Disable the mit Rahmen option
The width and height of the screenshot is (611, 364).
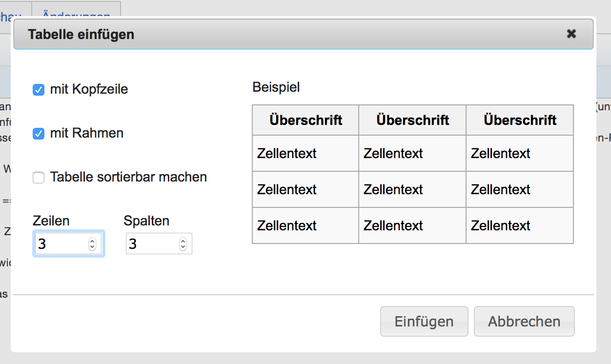tap(39, 133)
